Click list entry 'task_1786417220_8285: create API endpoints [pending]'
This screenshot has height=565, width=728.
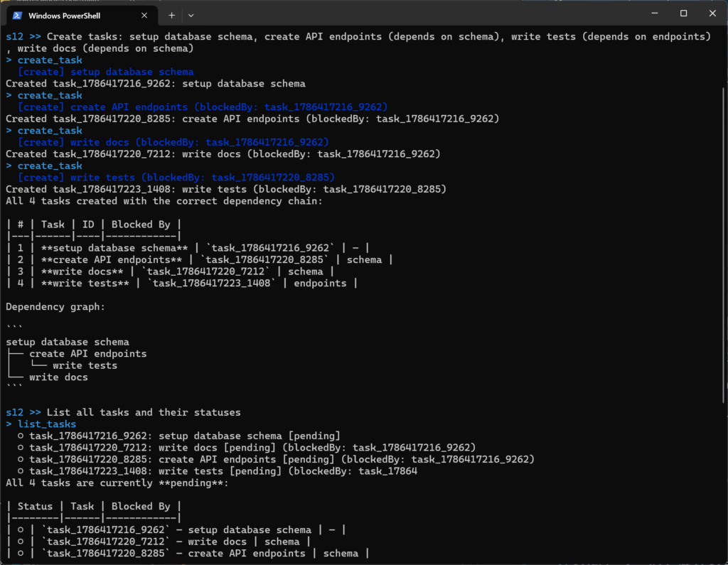coord(277,460)
